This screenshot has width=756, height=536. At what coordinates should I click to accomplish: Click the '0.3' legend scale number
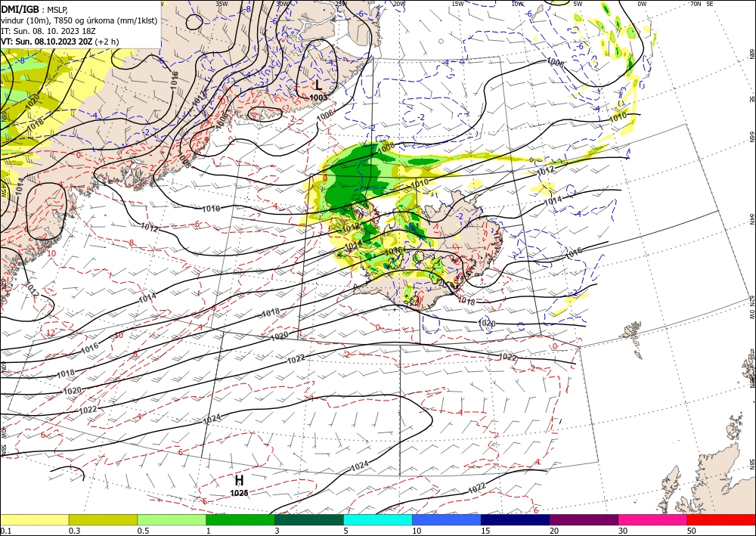74,531
